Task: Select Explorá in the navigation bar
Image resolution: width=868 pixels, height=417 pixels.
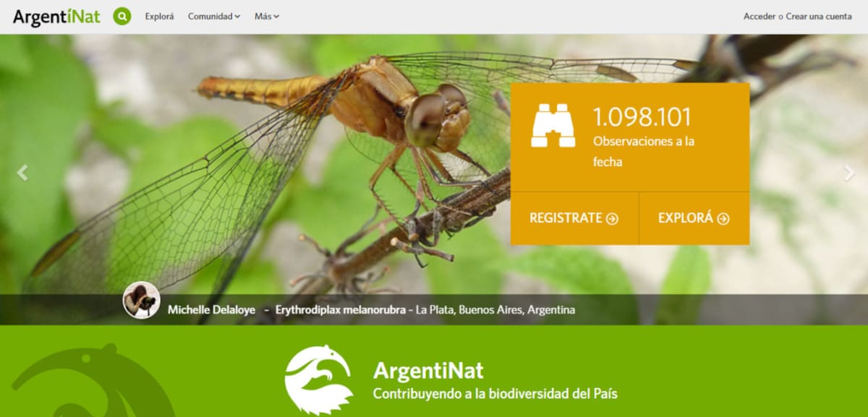Action: click(160, 15)
